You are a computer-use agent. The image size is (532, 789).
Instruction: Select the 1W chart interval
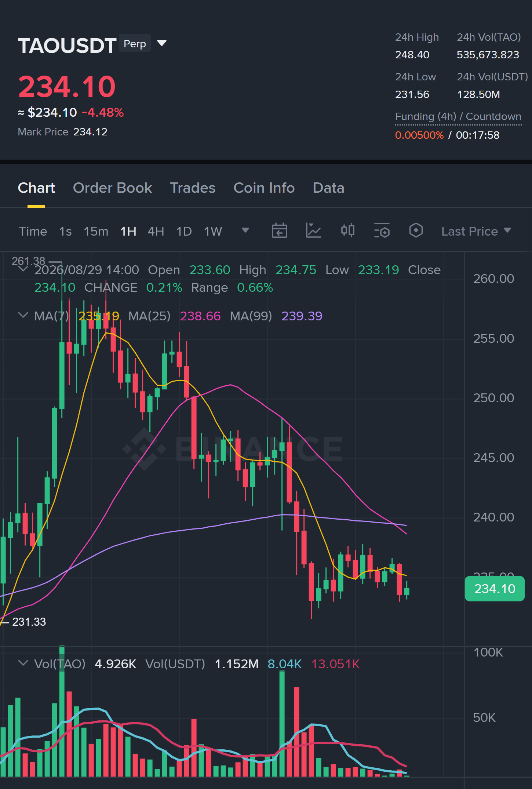click(x=213, y=231)
